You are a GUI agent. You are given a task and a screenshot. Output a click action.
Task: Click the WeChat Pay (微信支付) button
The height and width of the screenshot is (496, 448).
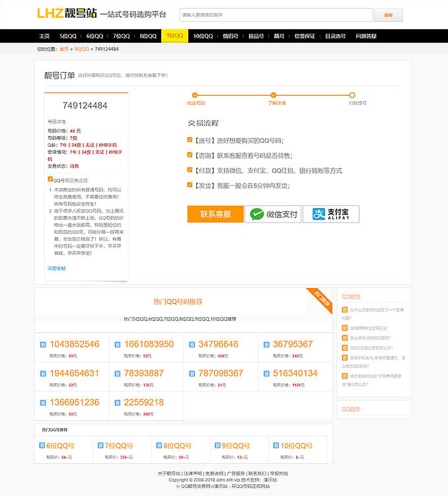point(273,214)
